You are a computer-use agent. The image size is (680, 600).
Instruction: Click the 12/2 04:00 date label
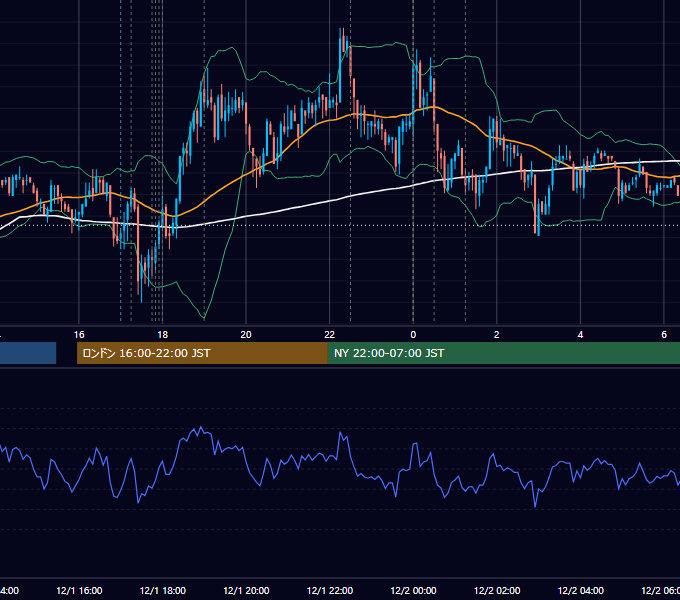581,591
